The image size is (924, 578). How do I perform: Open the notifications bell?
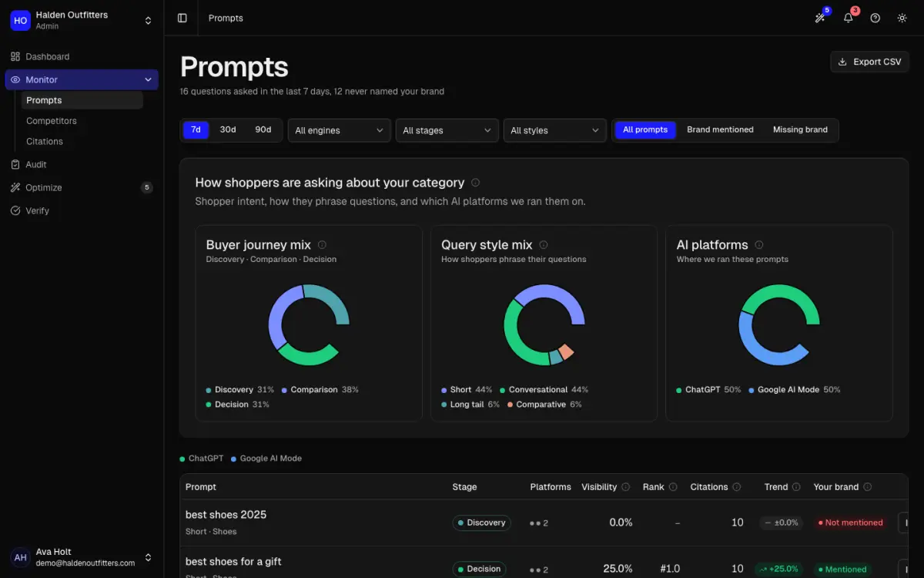(849, 18)
